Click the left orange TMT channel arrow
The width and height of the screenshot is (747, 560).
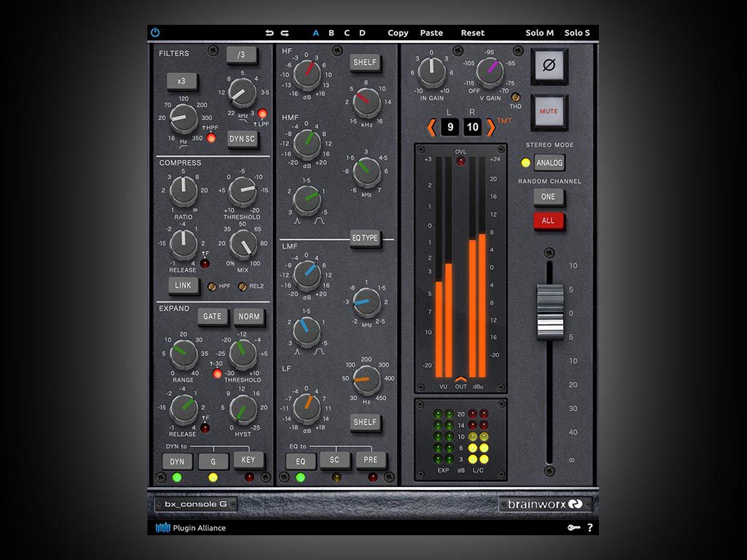coord(432,128)
